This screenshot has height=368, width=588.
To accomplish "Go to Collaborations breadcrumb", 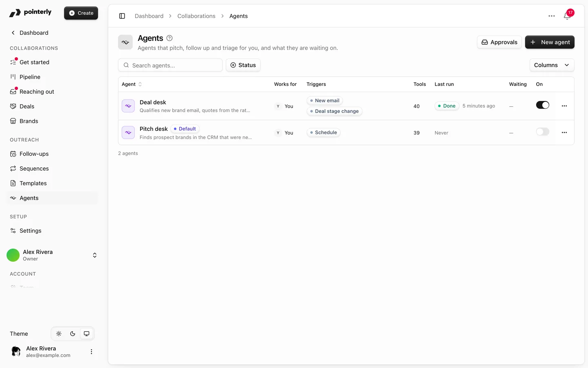I will pyautogui.click(x=196, y=16).
